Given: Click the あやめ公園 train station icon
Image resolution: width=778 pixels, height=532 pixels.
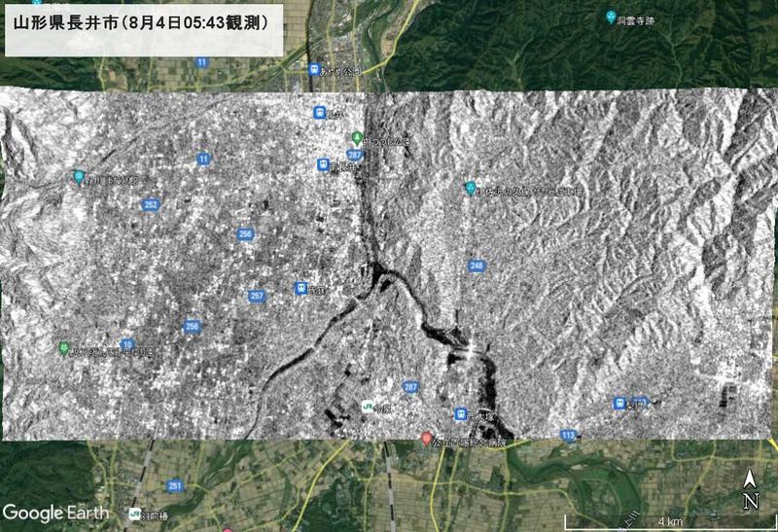Looking at the screenshot, I should 313,69.
